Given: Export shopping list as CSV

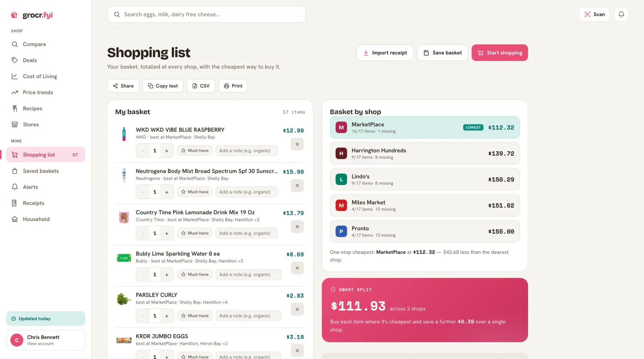Looking at the screenshot, I should (x=201, y=86).
